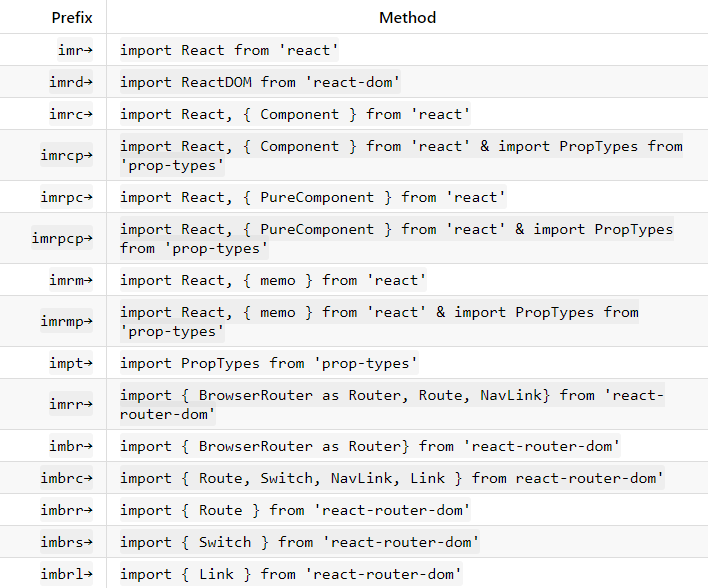Select the impt→ prefix code
The image size is (708, 588).
71,363
